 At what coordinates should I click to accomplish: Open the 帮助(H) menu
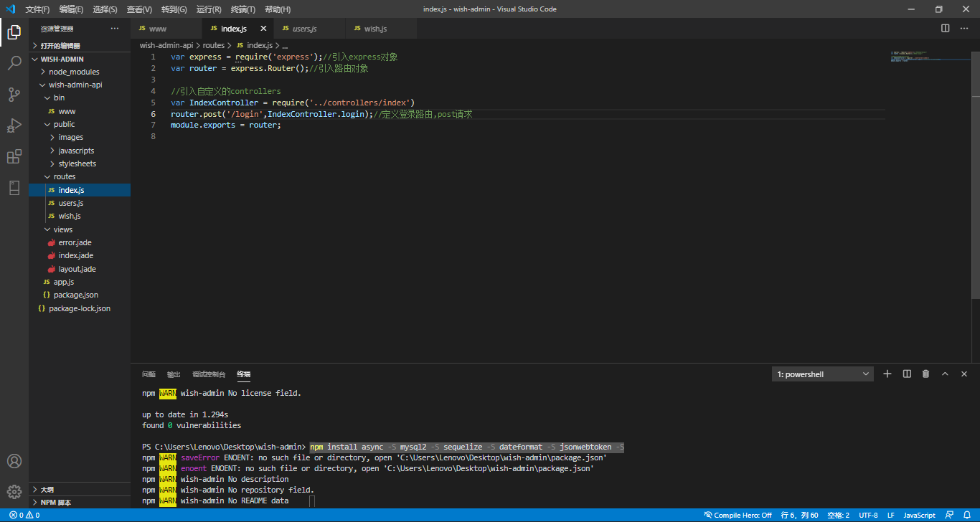point(278,9)
